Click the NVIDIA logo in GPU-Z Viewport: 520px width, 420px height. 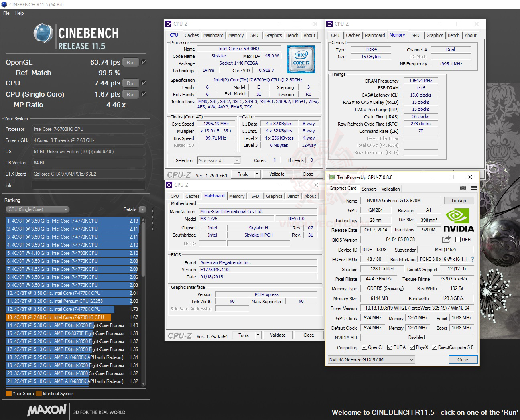[x=459, y=220]
